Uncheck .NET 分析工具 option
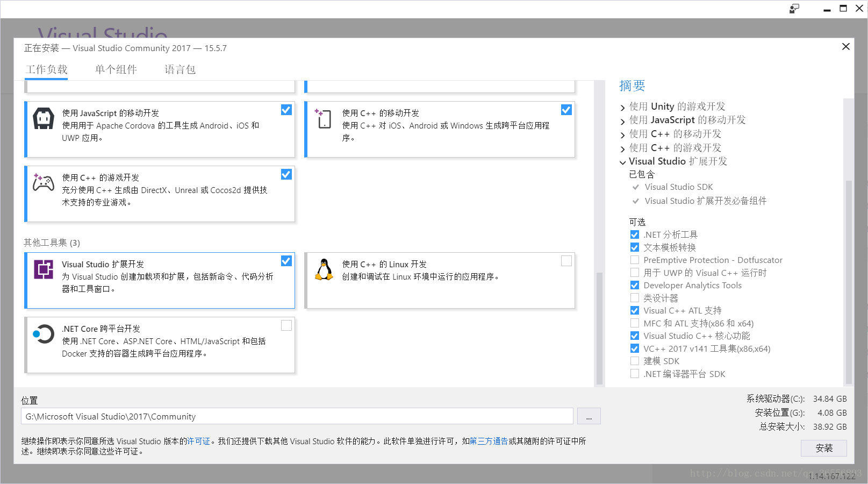 click(635, 234)
